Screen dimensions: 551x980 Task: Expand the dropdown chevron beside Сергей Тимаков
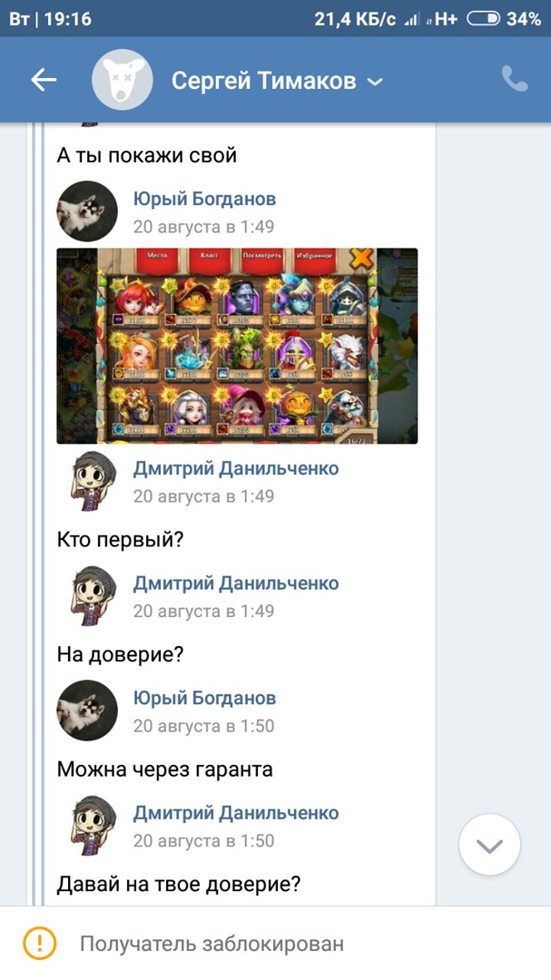click(x=375, y=82)
